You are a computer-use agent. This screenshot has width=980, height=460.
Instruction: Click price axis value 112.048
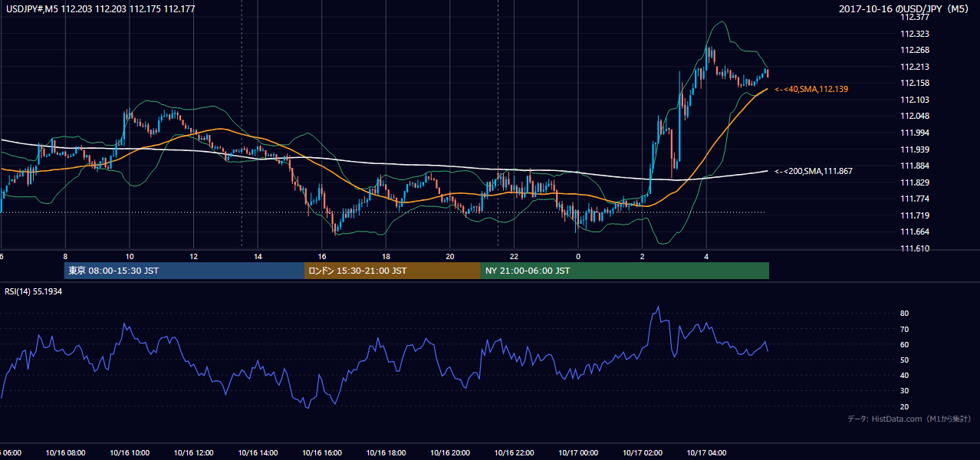(914, 116)
